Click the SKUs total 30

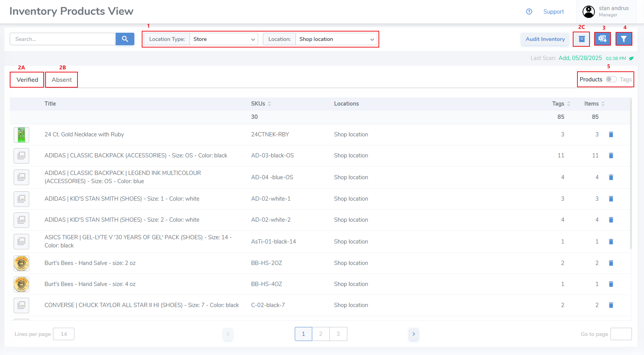coord(254,117)
